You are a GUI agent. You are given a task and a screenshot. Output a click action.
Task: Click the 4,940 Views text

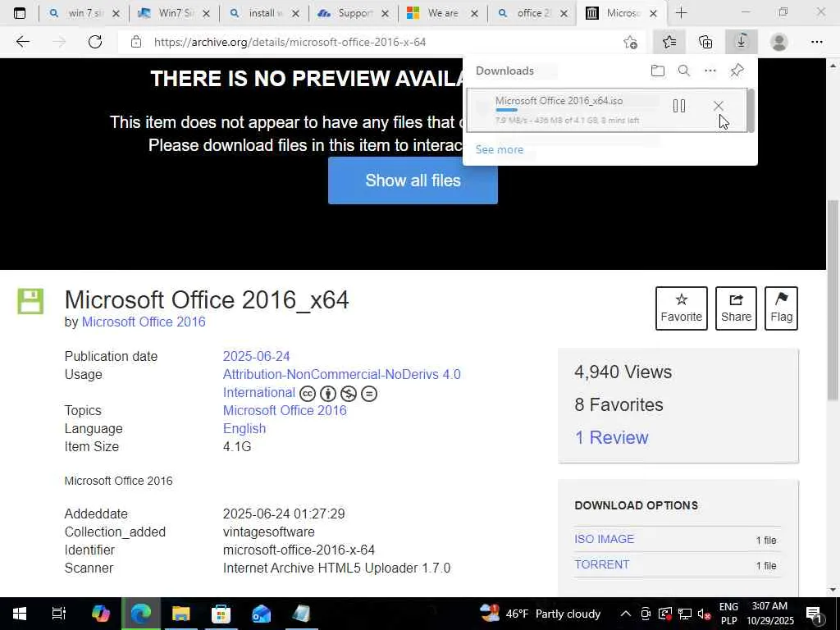[x=623, y=372]
